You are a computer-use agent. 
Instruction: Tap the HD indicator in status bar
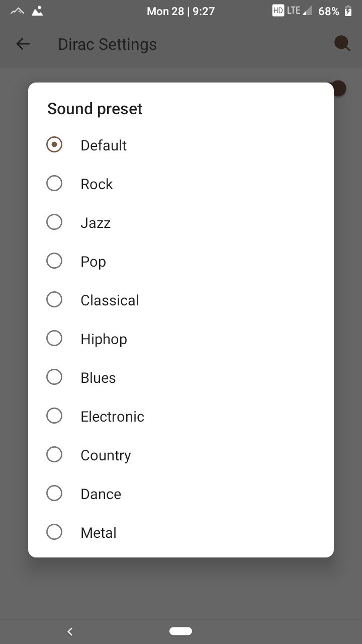[278, 11]
